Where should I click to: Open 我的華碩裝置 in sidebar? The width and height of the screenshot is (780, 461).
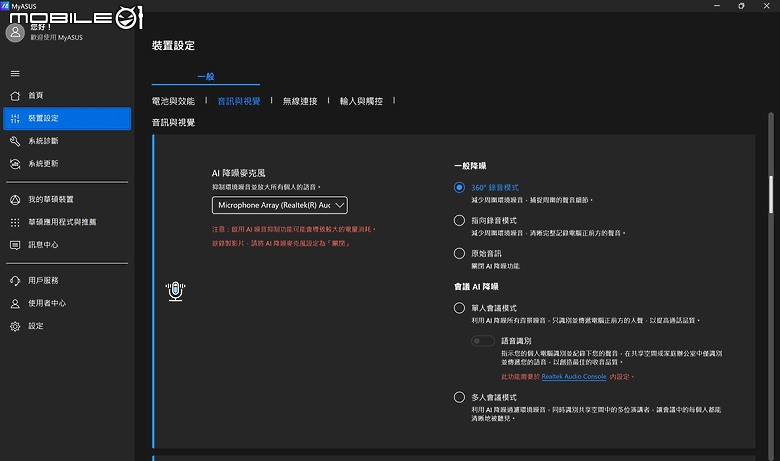(x=67, y=200)
